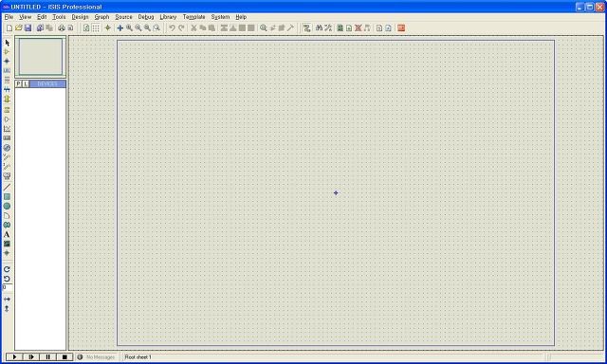Select the Wire Label Mode tool

point(7,70)
